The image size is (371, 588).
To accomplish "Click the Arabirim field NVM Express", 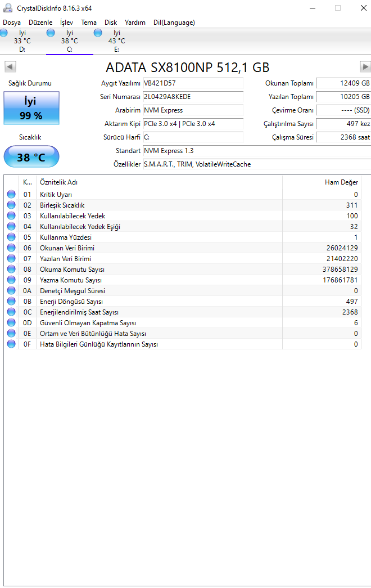I will 193,110.
